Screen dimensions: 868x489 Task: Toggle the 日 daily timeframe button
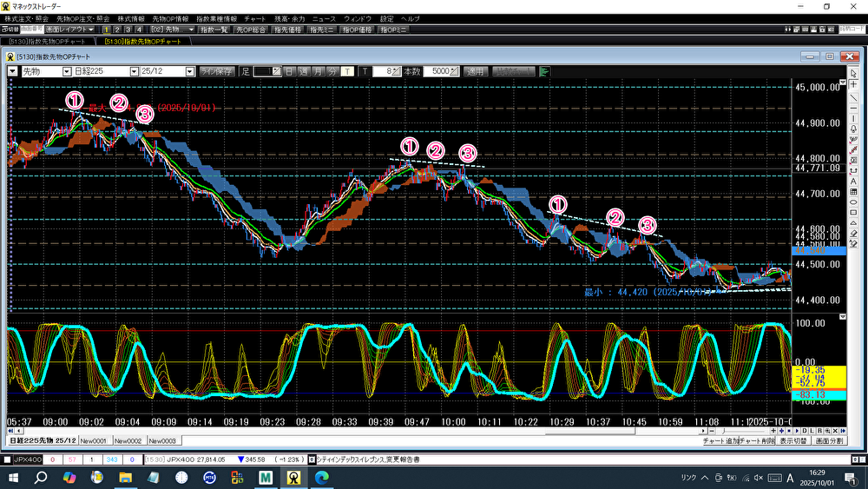pos(289,71)
